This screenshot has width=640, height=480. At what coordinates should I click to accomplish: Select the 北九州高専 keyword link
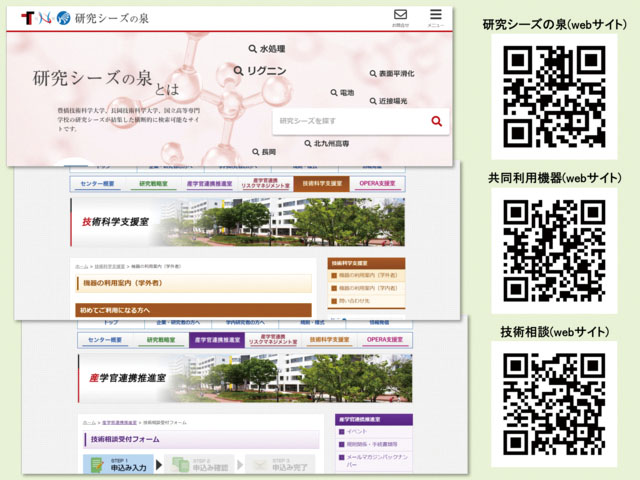click(x=327, y=144)
